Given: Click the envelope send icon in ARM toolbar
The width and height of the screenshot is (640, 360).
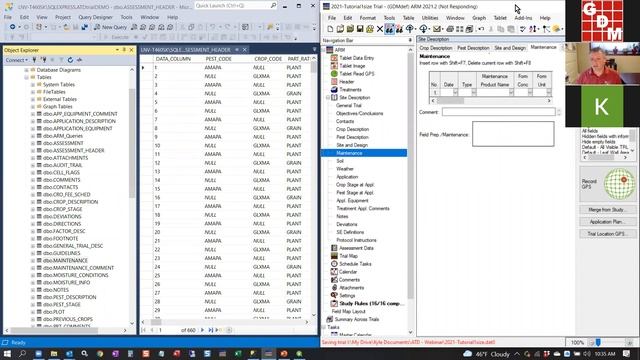Looking at the screenshot, I should click(437, 29).
